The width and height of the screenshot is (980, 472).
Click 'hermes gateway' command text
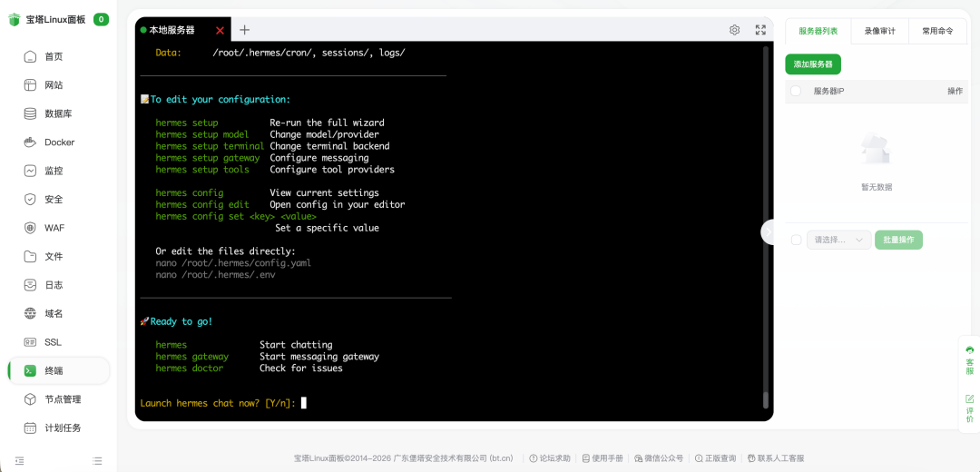tap(191, 357)
